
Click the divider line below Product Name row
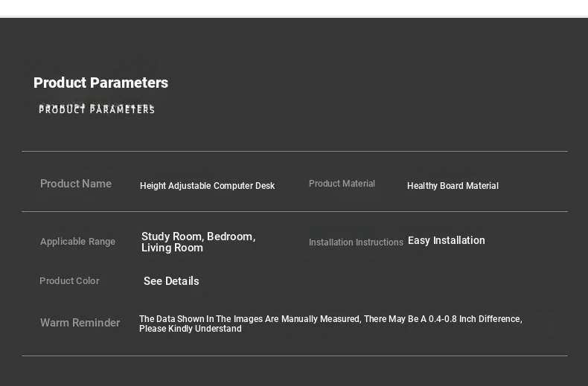point(295,212)
